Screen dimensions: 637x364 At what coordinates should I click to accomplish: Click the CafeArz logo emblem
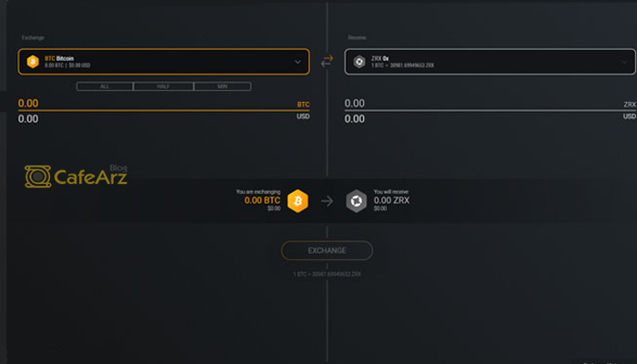click(x=38, y=177)
